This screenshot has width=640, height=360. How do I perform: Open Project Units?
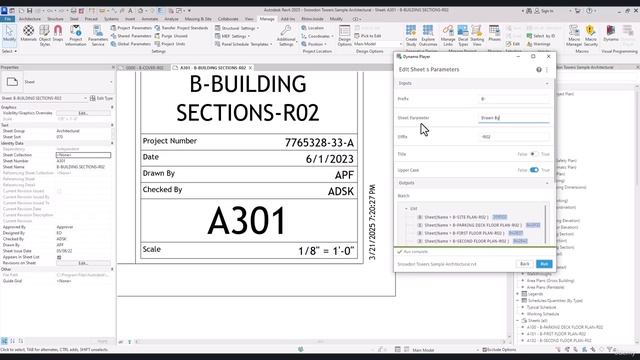(170, 44)
